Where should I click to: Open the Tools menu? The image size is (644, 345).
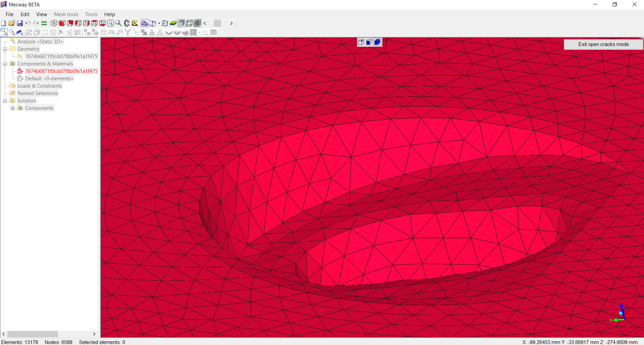[x=91, y=14]
